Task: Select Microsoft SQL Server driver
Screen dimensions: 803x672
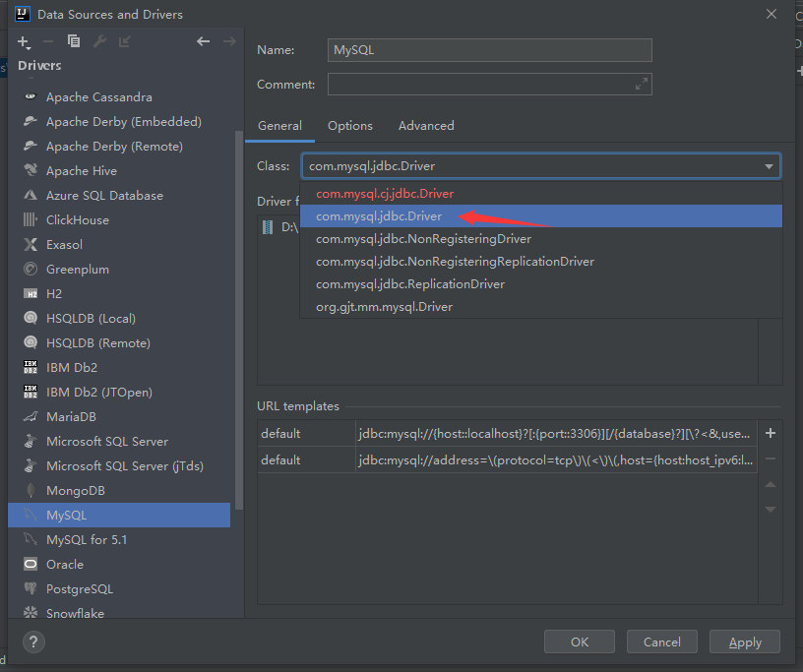Action: (x=119, y=441)
